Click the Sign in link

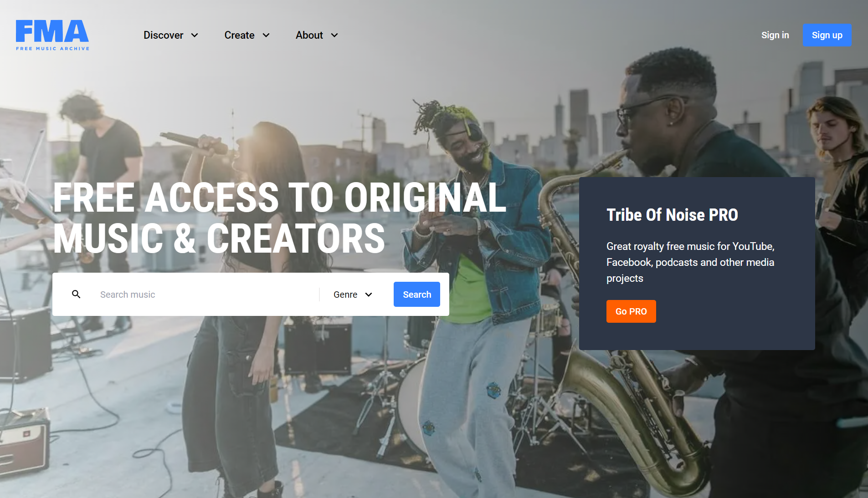pyautogui.click(x=775, y=35)
